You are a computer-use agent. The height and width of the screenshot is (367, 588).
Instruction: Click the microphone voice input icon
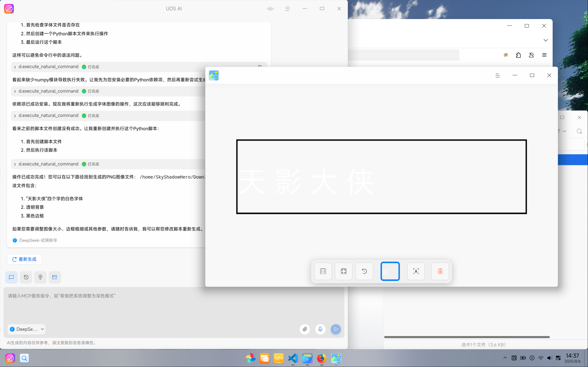[x=320, y=329]
